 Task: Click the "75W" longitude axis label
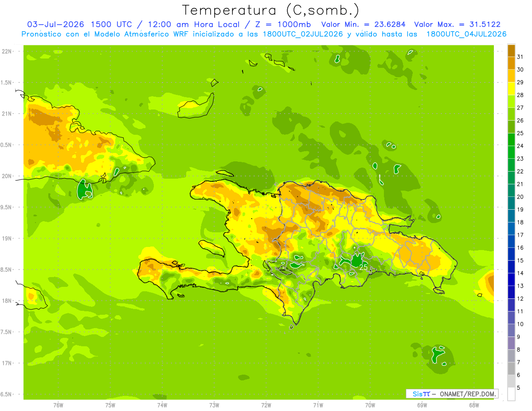pos(110,405)
